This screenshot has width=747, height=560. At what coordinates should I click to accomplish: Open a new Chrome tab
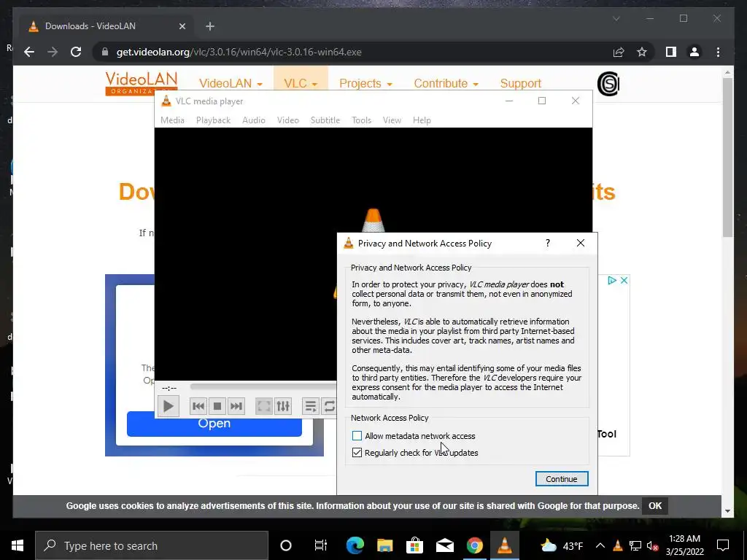click(x=210, y=26)
